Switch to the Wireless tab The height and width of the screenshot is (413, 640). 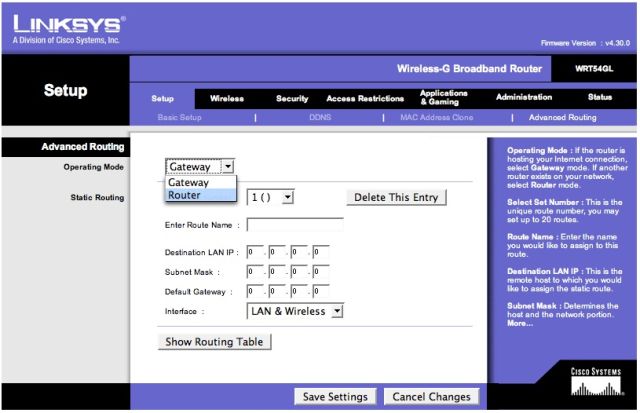226,98
